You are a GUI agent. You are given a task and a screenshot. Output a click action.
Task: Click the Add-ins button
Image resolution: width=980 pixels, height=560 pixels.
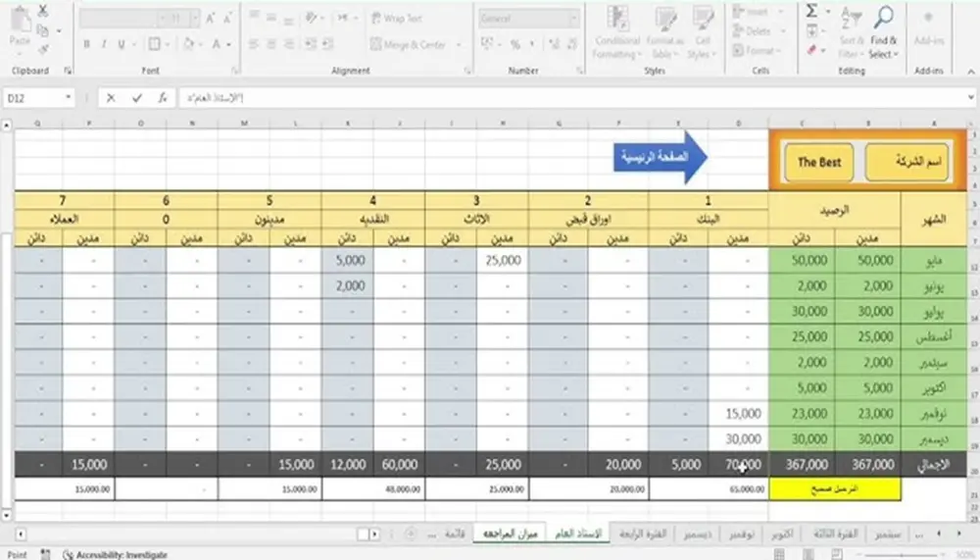(x=929, y=29)
